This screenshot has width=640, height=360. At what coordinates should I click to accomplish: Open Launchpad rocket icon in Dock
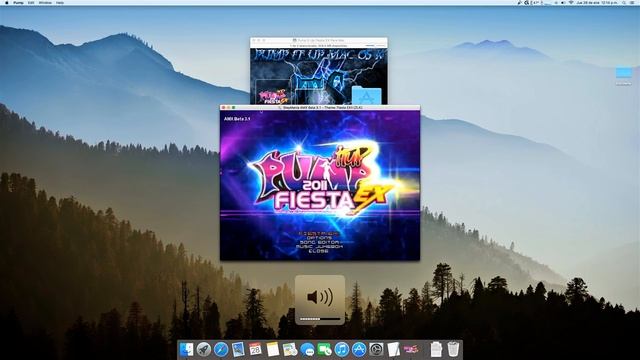point(204,349)
